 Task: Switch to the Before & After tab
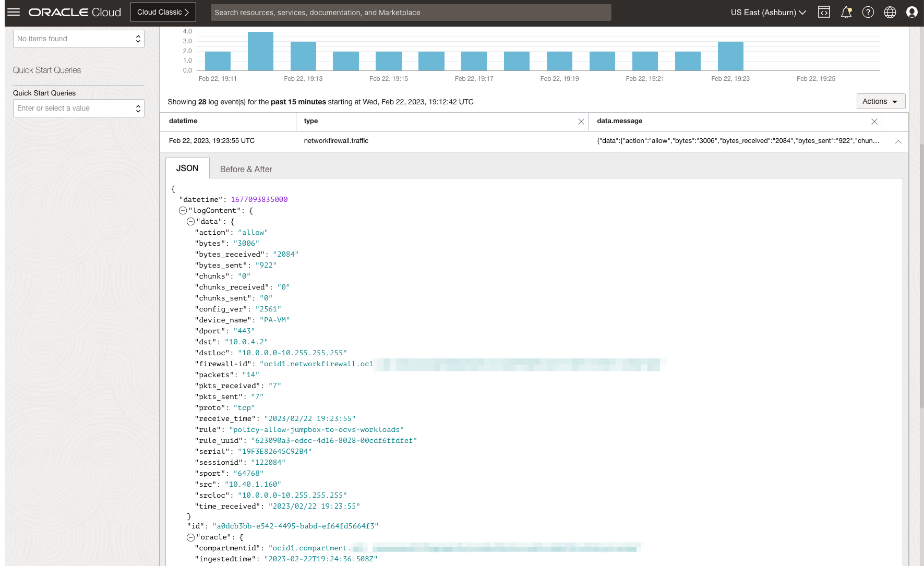[x=246, y=169]
